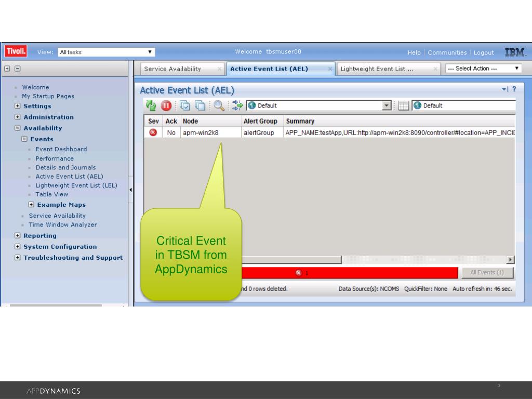
Task: Click the Help link
Action: pyautogui.click(x=414, y=52)
